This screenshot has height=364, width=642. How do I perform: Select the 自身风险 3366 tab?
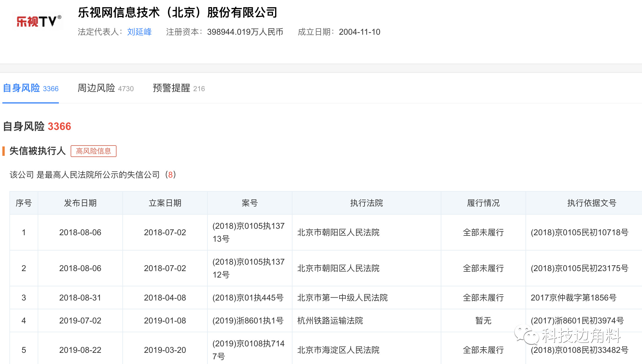[x=31, y=88]
